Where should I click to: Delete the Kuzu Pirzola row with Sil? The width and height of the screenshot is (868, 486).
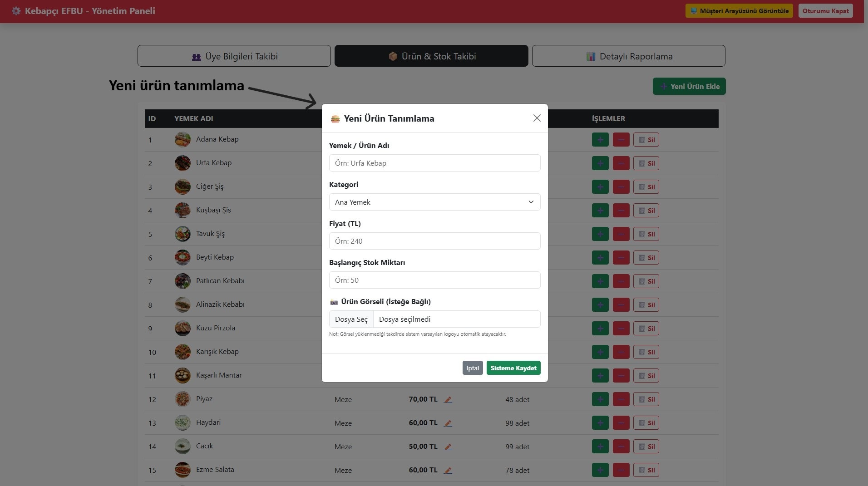(x=646, y=329)
